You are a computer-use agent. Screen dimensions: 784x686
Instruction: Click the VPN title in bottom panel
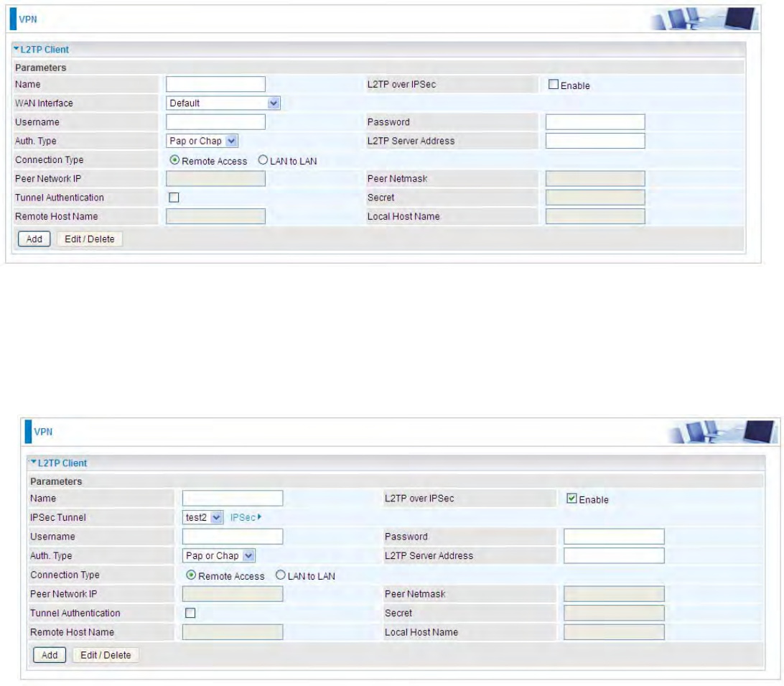click(x=43, y=432)
